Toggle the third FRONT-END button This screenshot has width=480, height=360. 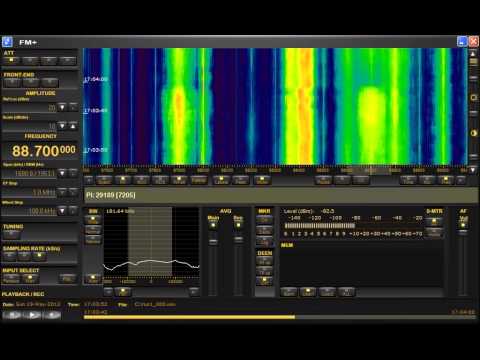pos(50,83)
